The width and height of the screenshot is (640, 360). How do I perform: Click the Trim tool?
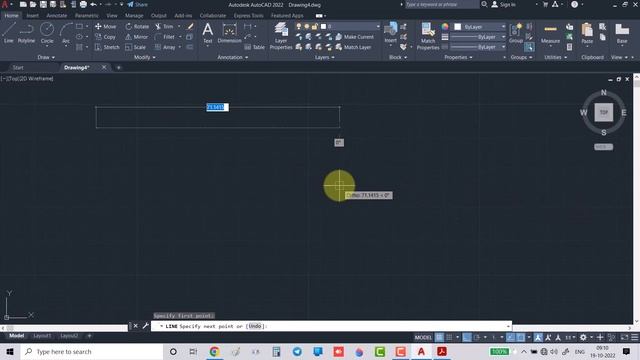(164, 27)
